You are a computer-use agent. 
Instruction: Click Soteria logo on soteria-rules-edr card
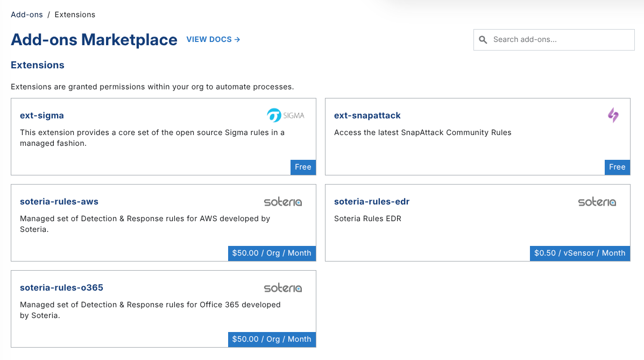597,202
